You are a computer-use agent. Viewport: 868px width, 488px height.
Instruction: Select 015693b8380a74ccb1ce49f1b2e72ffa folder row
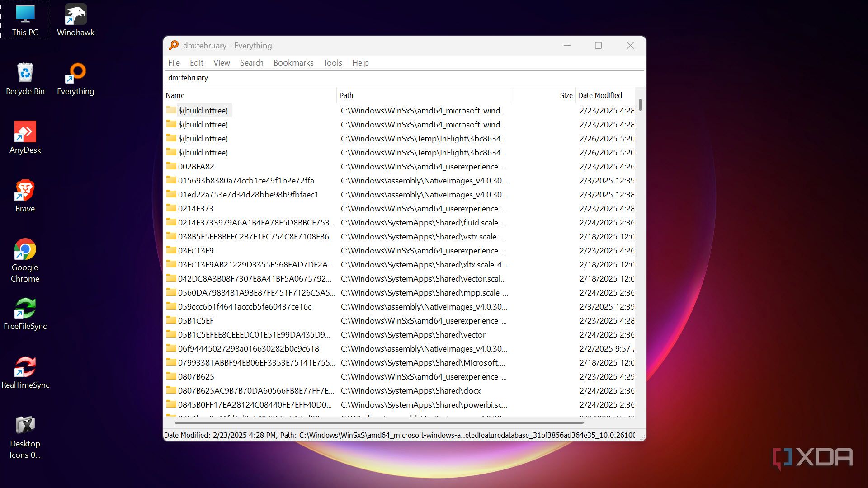[x=400, y=180]
